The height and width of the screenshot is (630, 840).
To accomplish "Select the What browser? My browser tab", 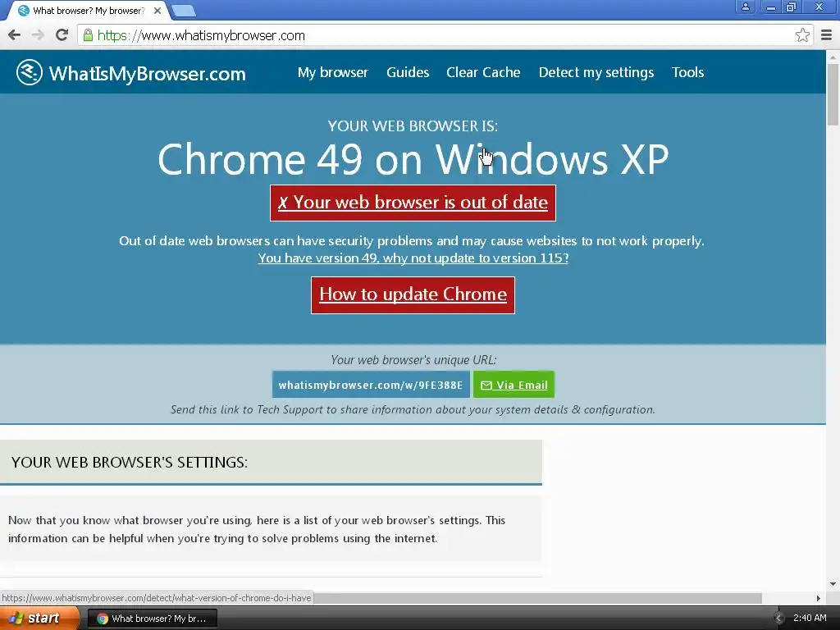I will pos(89,11).
